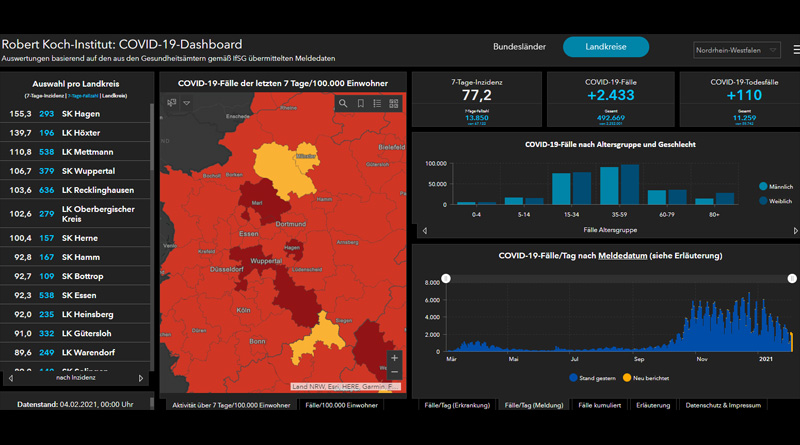Select SK Essen row
The width and height of the screenshot is (800, 445).
click(x=76, y=295)
